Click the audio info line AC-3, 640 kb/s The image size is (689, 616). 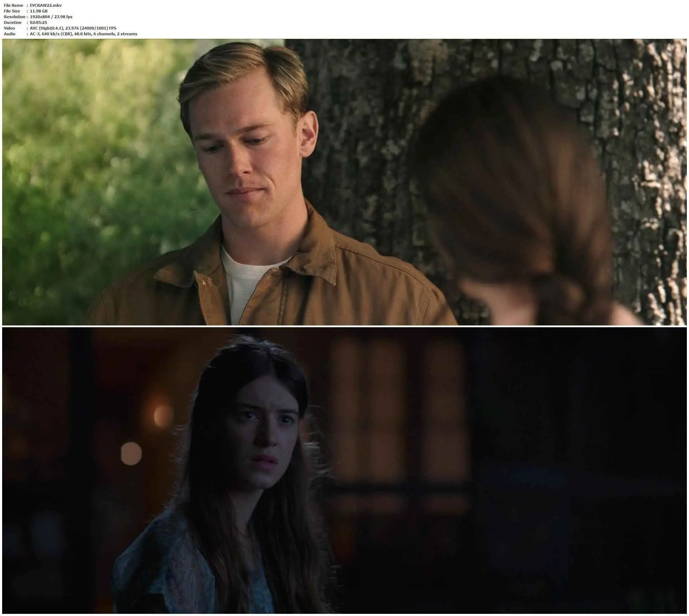pos(83,34)
